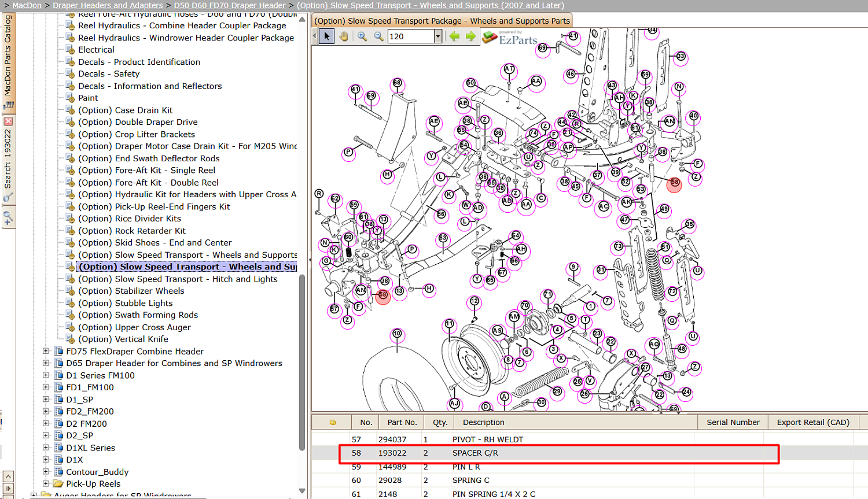Close the Search 193022 sidebar tab
The image size is (868, 499).
pos(8,121)
